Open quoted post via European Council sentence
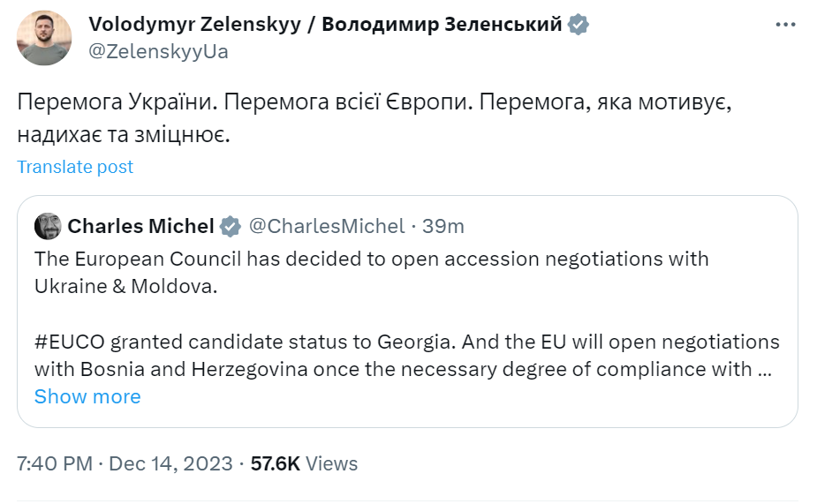817x504 pixels. point(371,260)
